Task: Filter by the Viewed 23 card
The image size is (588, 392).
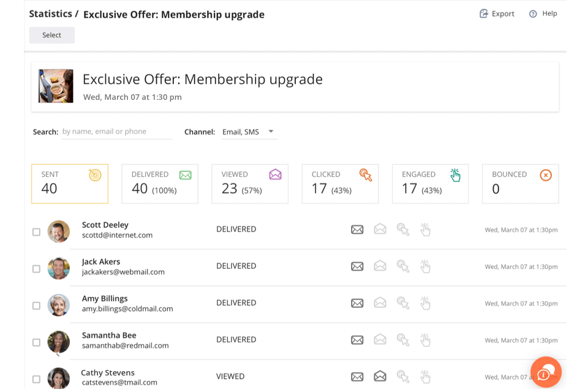Action: click(250, 184)
